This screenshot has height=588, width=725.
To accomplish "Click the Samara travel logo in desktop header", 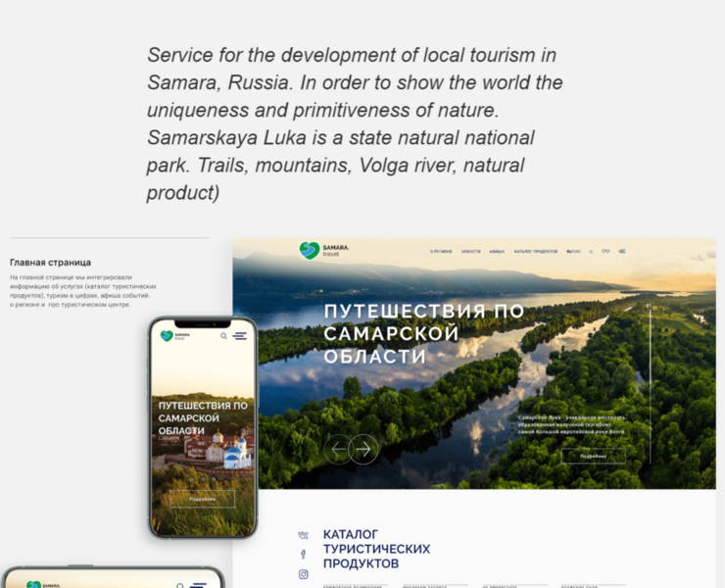I will pyautogui.click(x=323, y=250).
